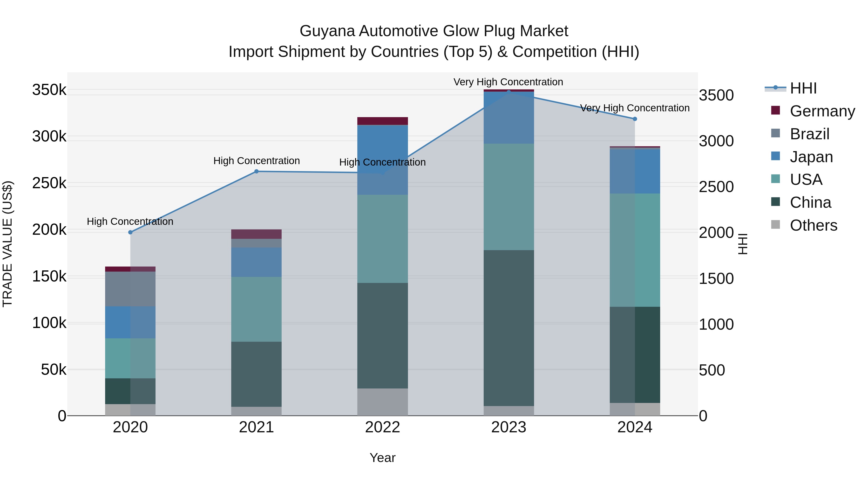Viewport: 868px width, 488px height.
Task: Click the 'Year' x-axis title
Action: (x=382, y=458)
